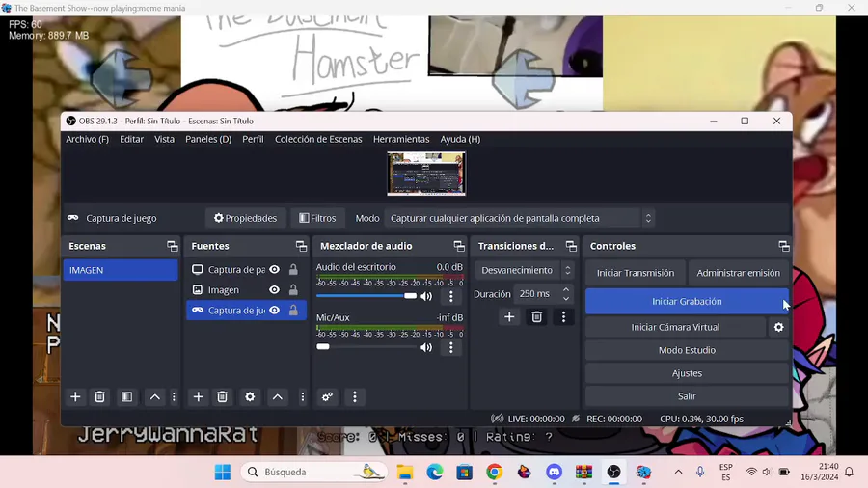This screenshot has height=488, width=868.
Task: Move source up in Fuentes panel
Action: pyautogui.click(x=278, y=396)
